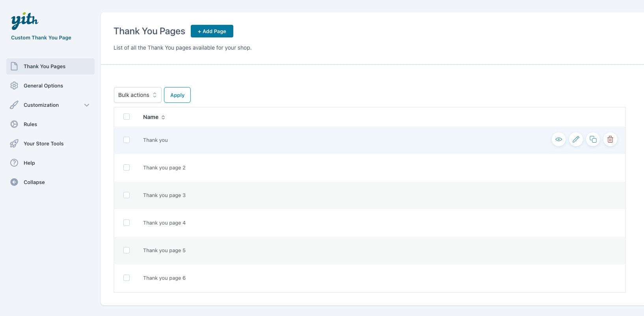Open the Thank you page 4 row
Image resolution: width=644 pixels, height=316 pixels.
coord(164,223)
